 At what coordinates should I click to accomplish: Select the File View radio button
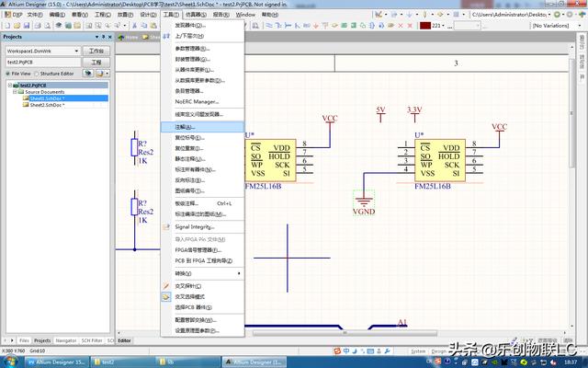(x=8, y=74)
